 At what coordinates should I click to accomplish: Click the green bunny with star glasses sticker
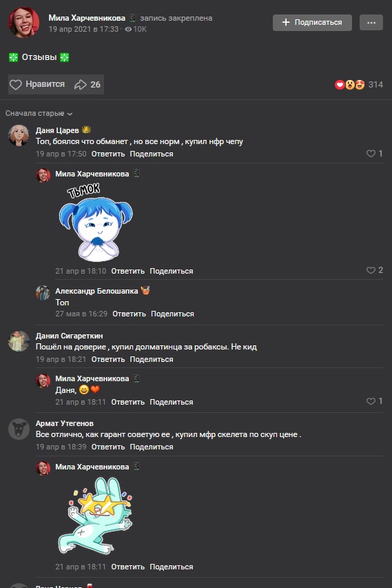(x=95, y=516)
